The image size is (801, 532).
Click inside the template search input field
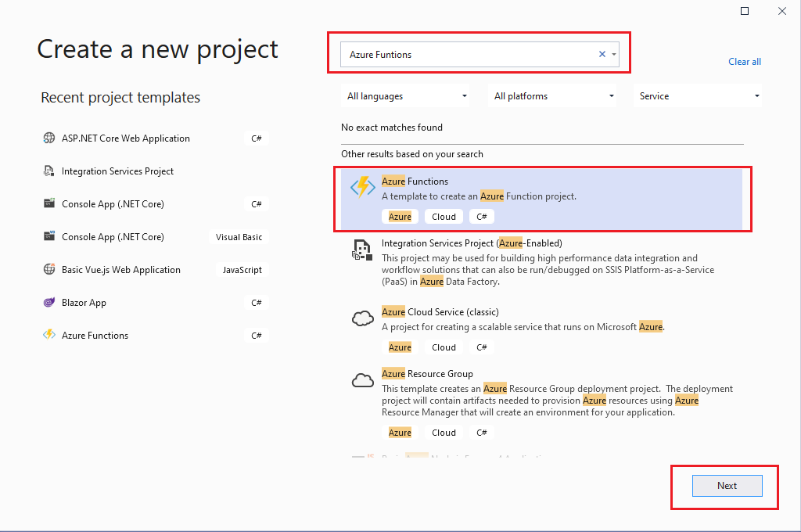(469, 54)
